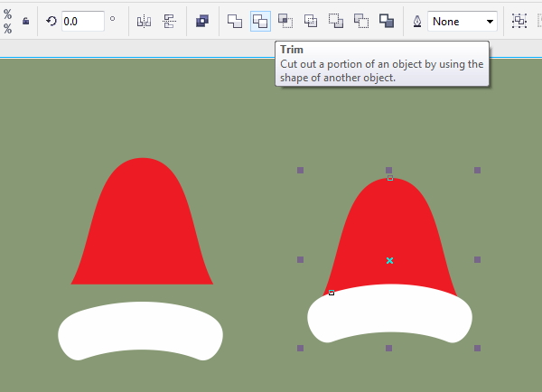Apply Front minus back shaping
Screen dimensions: 542x392
click(x=336, y=22)
